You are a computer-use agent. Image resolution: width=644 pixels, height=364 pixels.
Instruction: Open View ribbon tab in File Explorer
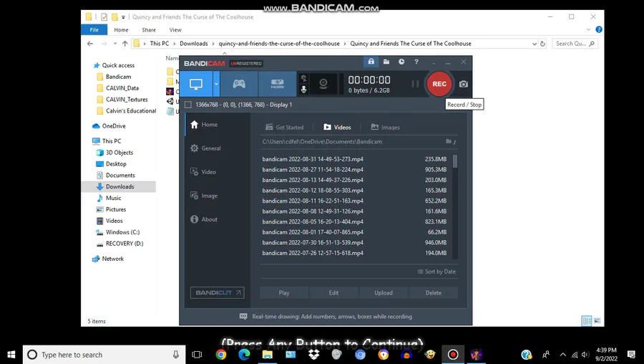[x=175, y=29]
